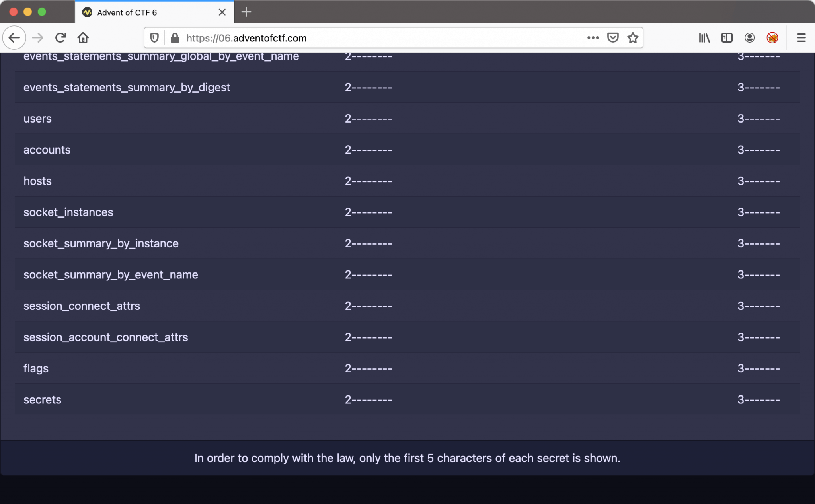The image size is (815, 504).
Task: Click the 'flags' table name
Action: pos(36,368)
